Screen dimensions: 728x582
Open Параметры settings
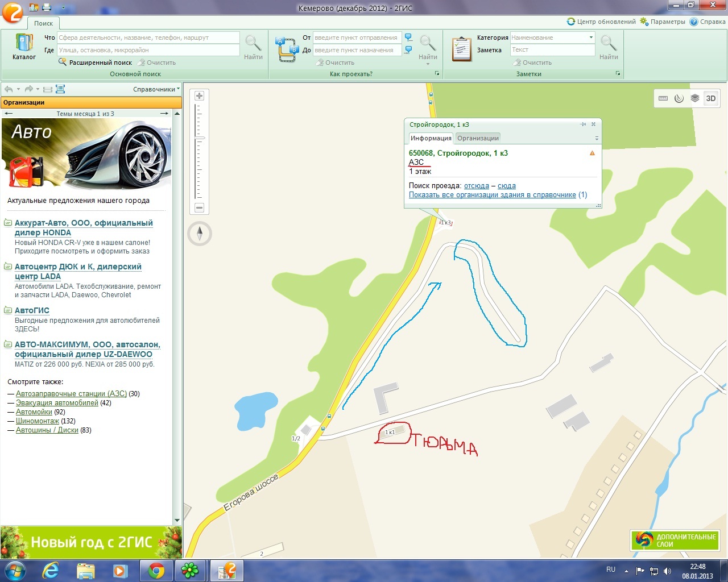[663, 22]
